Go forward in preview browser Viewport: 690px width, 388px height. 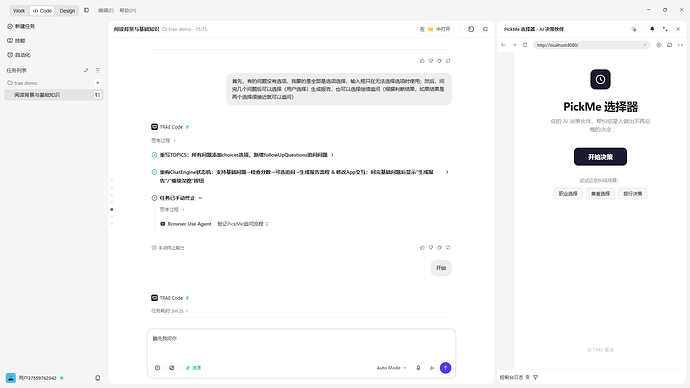[x=514, y=45]
